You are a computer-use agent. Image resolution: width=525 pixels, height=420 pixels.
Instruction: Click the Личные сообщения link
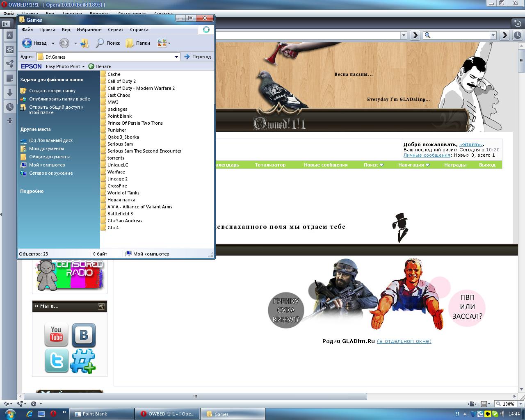(x=427, y=155)
